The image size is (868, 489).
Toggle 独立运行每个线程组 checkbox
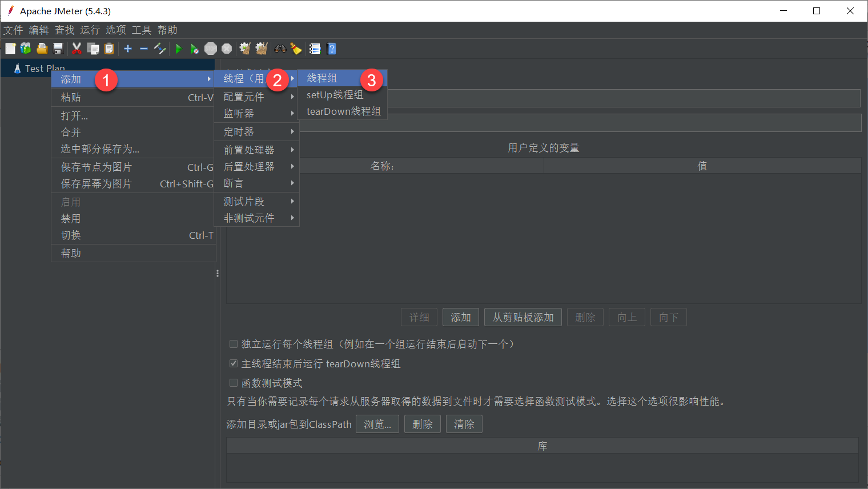234,344
